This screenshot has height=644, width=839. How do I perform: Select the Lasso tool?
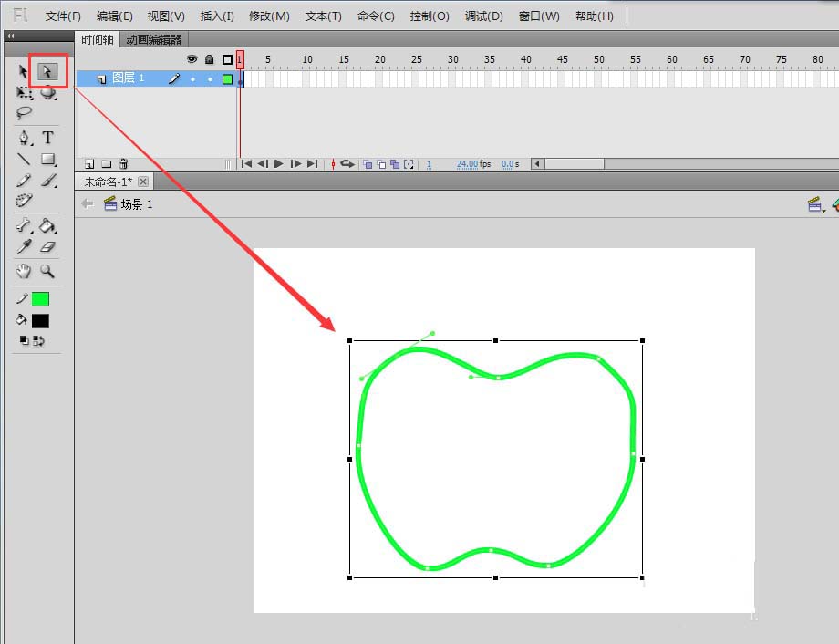25,114
